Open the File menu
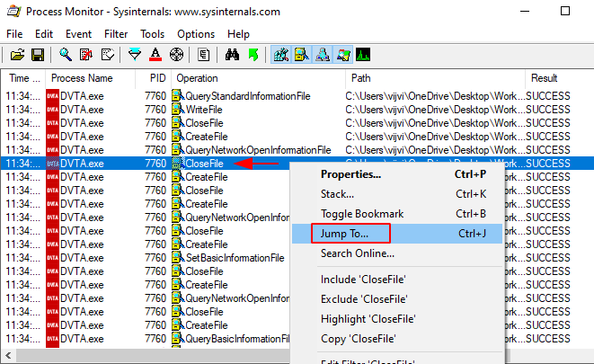 pos(14,34)
